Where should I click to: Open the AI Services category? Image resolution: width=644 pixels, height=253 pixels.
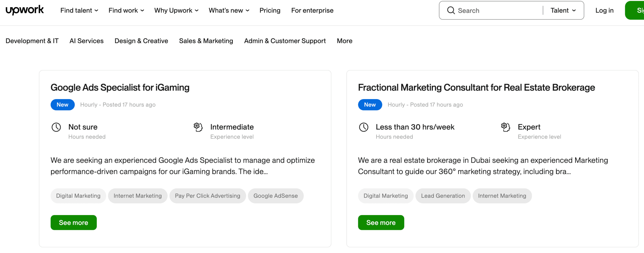(86, 41)
